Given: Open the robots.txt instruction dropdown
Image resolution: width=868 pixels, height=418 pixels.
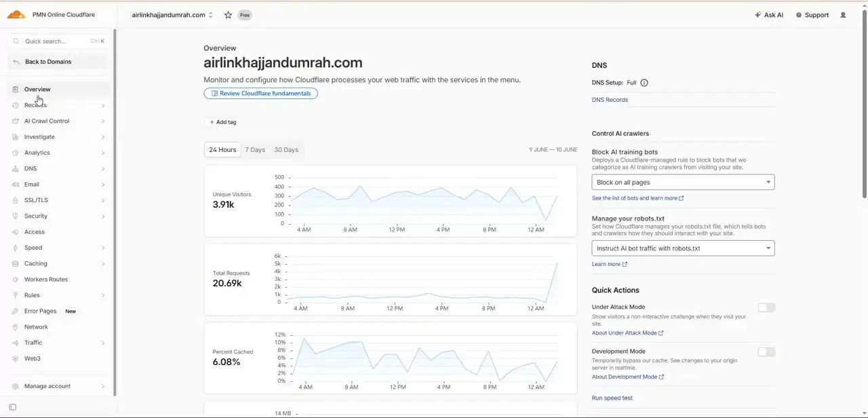Looking at the screenshot, I should [683, 248].
